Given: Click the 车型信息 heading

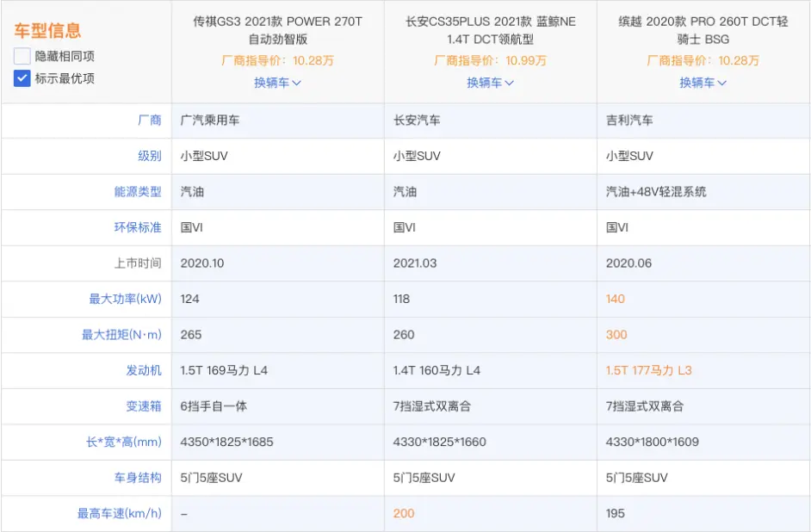Looking at the screenshot, I should [47, 30].
